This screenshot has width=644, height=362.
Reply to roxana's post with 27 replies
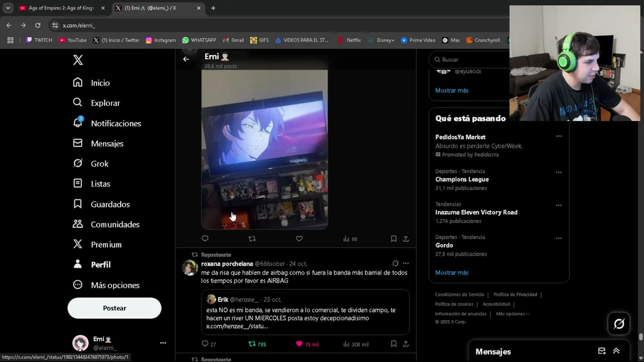209,344
